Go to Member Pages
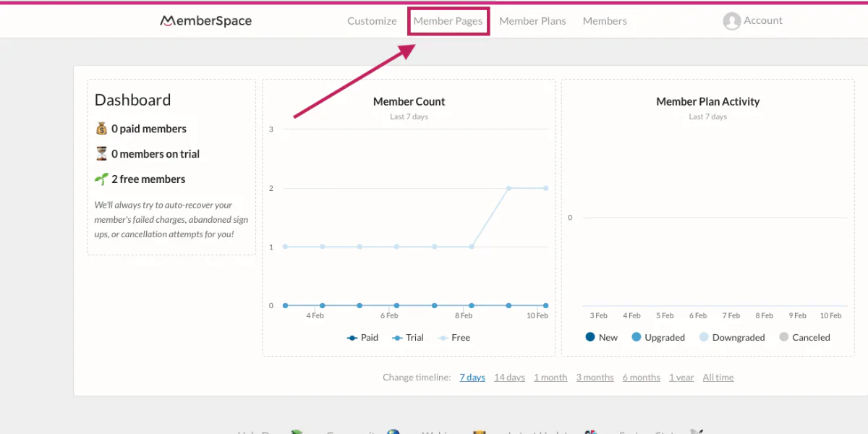Screen dimensions: 868x434 448,21
